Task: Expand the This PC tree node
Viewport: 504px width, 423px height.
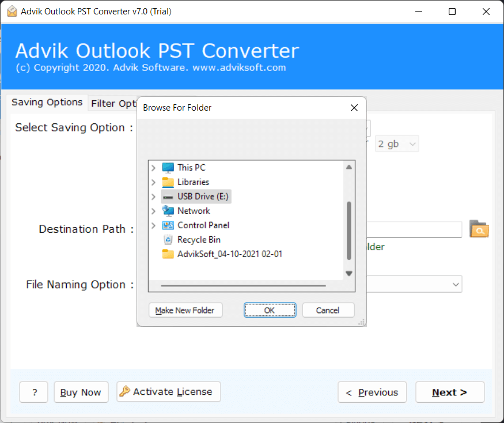Action: tap(153, 168)
